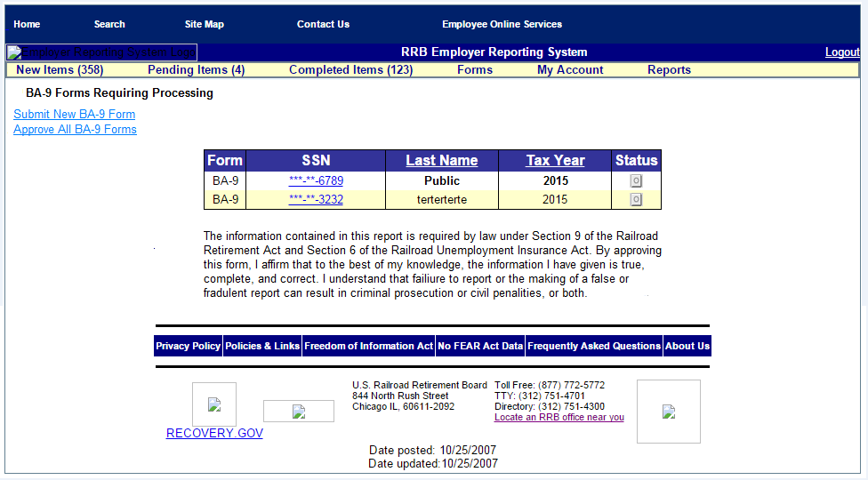Log out of the reporting system
Screen dimensions: 868x480
pyautogui.click(x=842, y=52)
